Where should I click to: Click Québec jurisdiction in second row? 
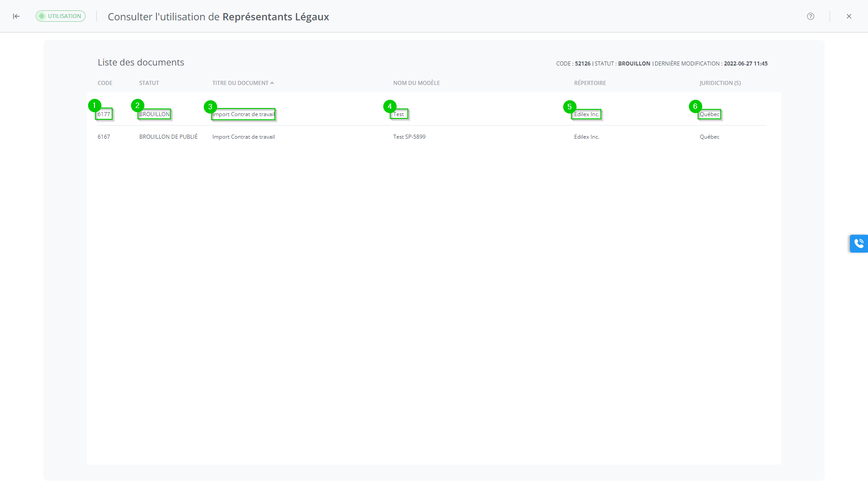(709, 137)
